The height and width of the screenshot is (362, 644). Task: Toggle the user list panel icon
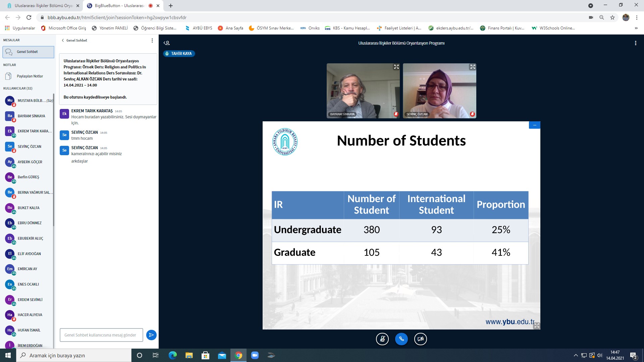pos(167,43)
